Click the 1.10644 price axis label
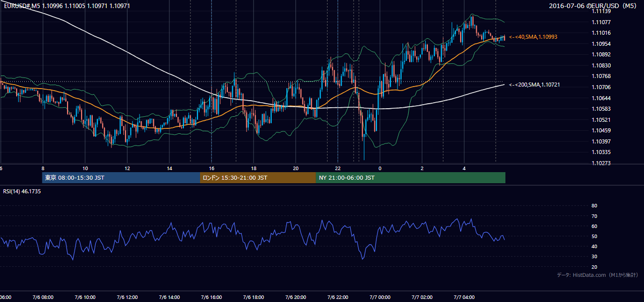The image size is (644, 302). 602,98
